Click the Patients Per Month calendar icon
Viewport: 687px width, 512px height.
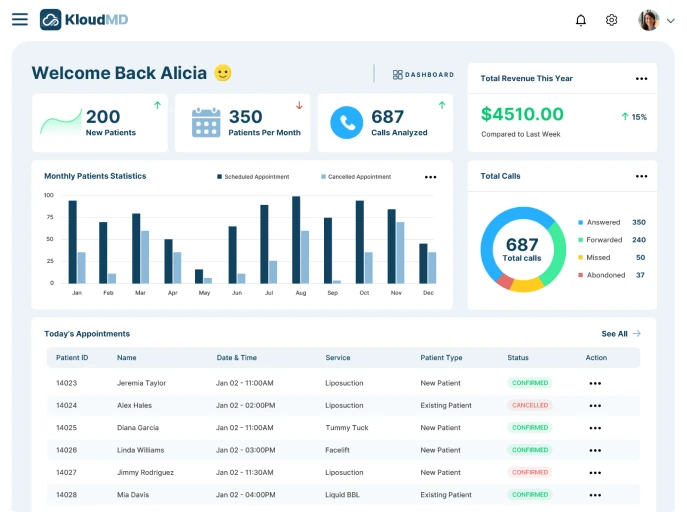[x=206, y=123]
